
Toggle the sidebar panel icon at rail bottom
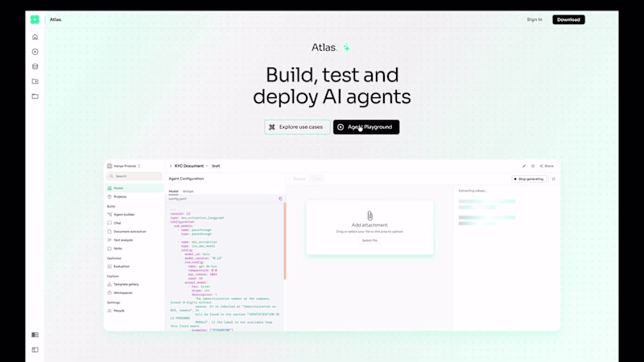pyautogui.click(x=35, y=350)
